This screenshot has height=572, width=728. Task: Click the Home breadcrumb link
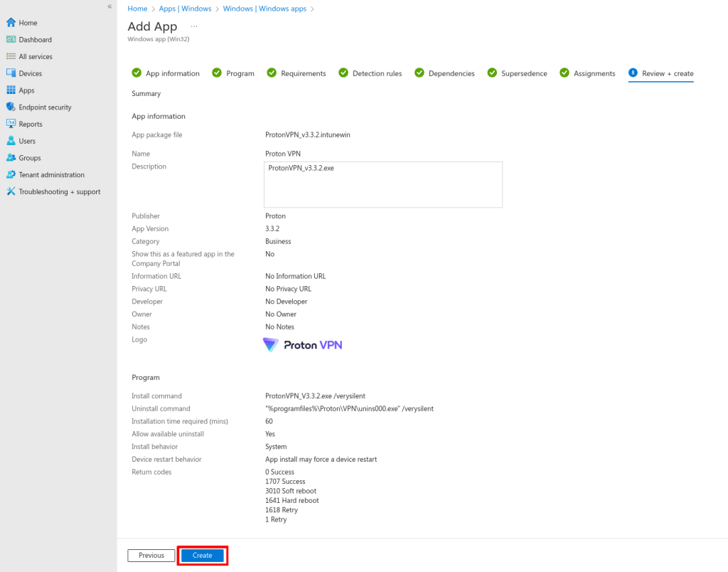click(x=137, y=9)
